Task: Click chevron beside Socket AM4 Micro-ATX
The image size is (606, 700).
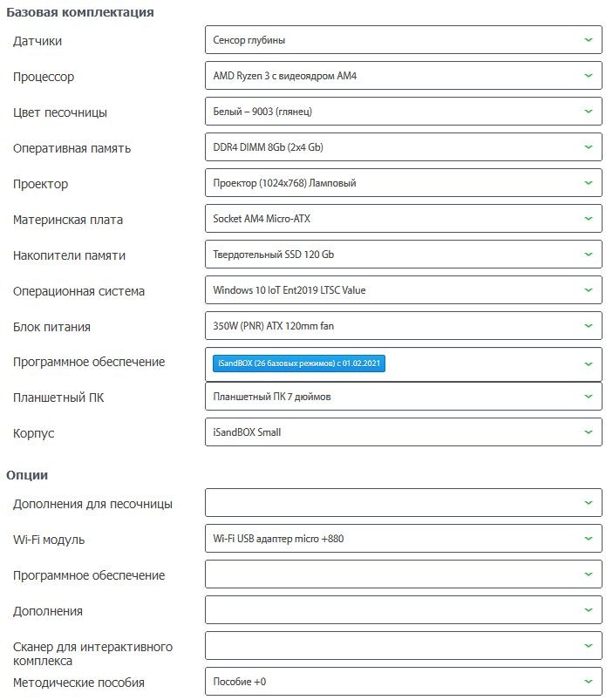Action: [x=589, y=218]
